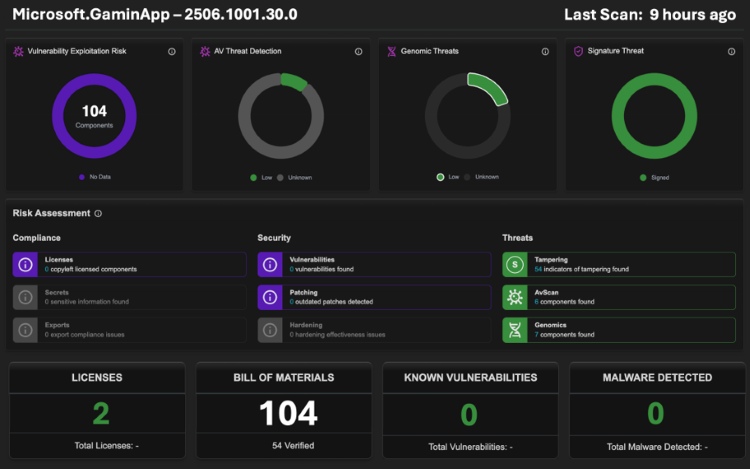Toggle the Unknown legend in Genomic Threats
Viewport: 750px width, 469px height.
pyautogui.click(x=481, y=177)
